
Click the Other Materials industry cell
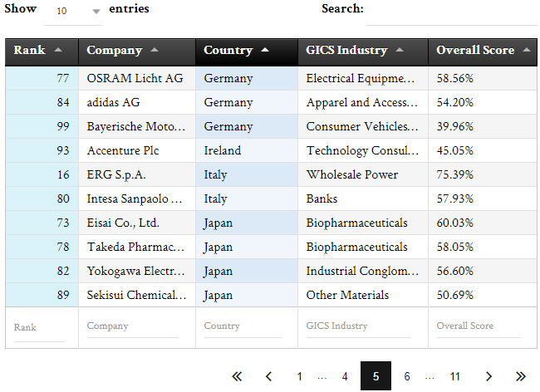[x=363, y=295]
